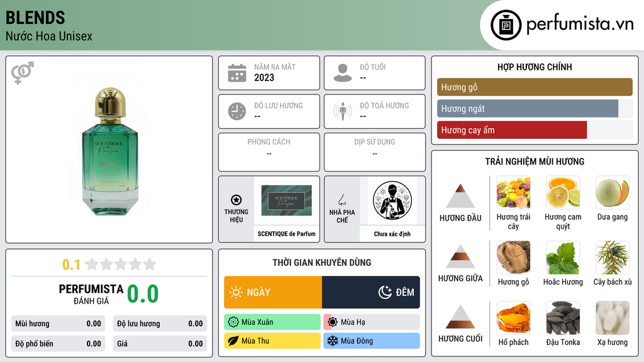Open the Hoắc Hương patchouli note image
Image resolution: width=644 pixels, height=362 pixels.
coord(563,258)
